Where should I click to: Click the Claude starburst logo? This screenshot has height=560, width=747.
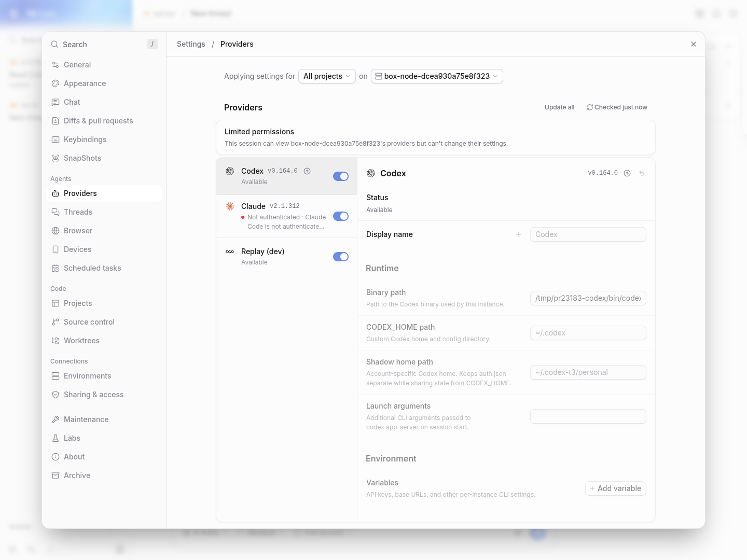[230, 206]
